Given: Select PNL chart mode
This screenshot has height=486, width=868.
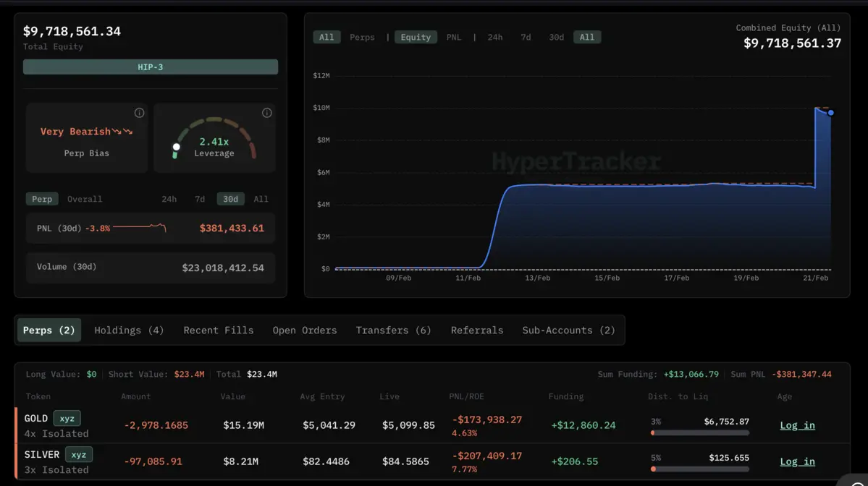Looking at the screenshot, I should click(x=453, y=37).
